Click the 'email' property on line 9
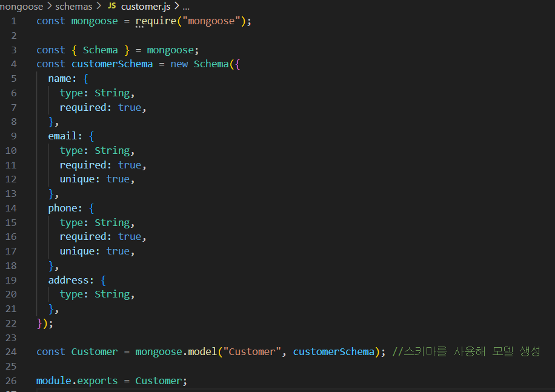Screen dimensions: 555x392 62,136
